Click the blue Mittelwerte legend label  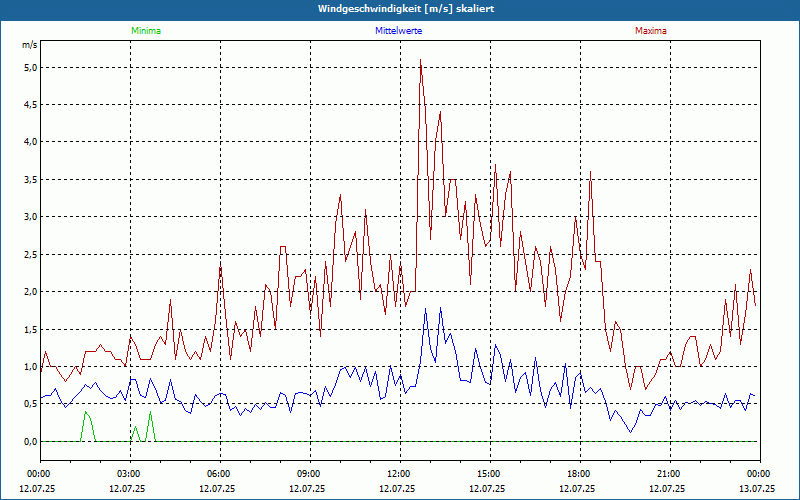click(398, 31)
